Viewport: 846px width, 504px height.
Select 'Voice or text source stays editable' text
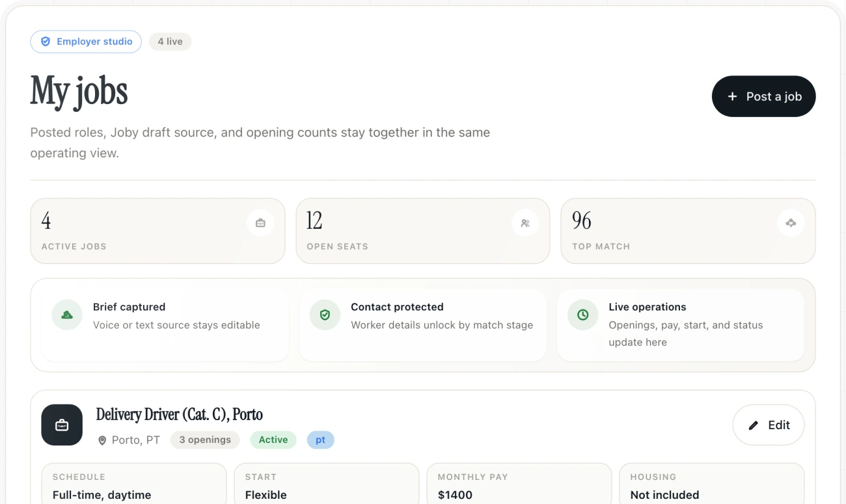tap(176, 325)
